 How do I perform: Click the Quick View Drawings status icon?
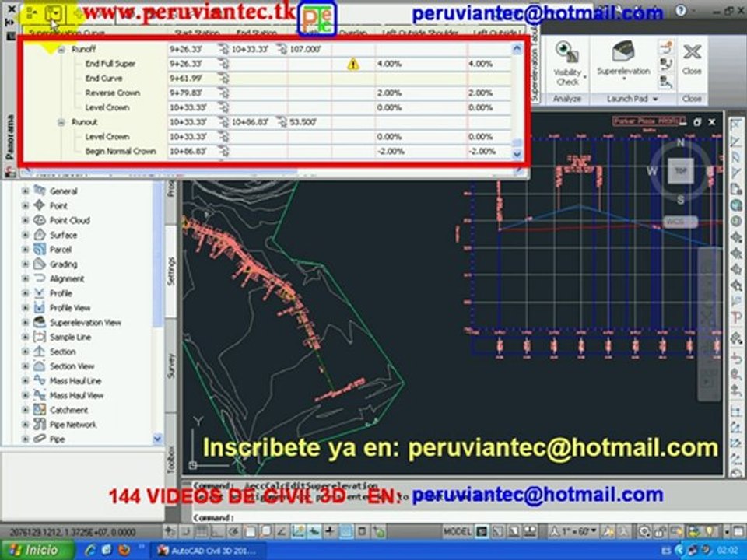529,531
